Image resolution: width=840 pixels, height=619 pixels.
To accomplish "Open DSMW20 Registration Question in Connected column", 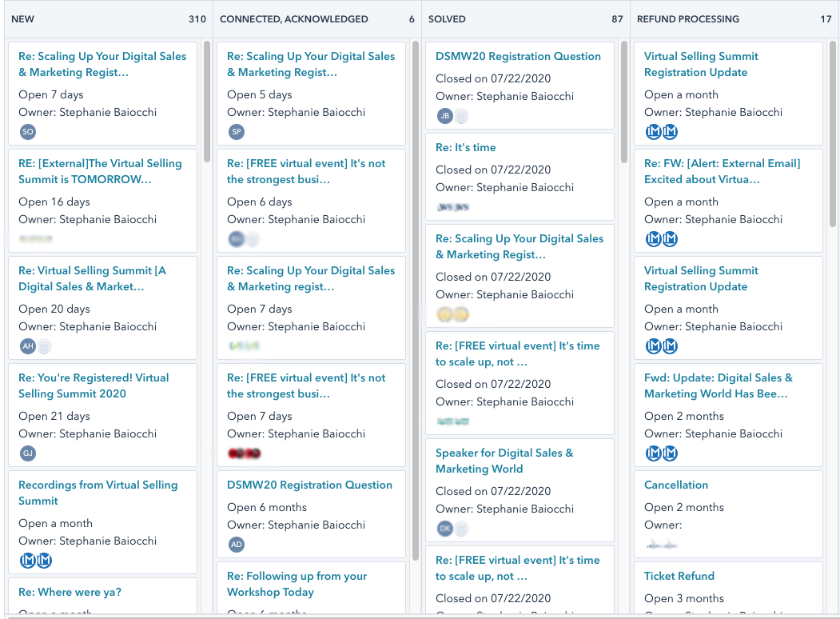I will click(x=309, y=485).
